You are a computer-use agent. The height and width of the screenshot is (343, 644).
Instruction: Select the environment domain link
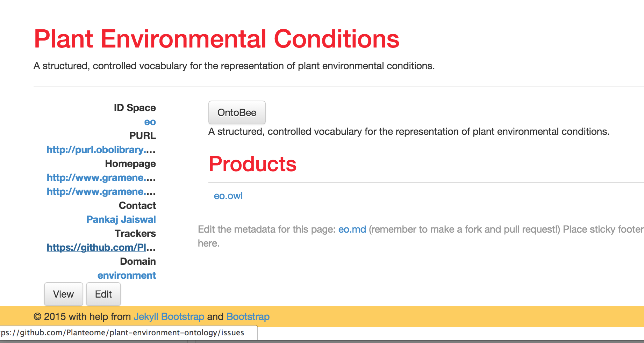tap(127, 276)
